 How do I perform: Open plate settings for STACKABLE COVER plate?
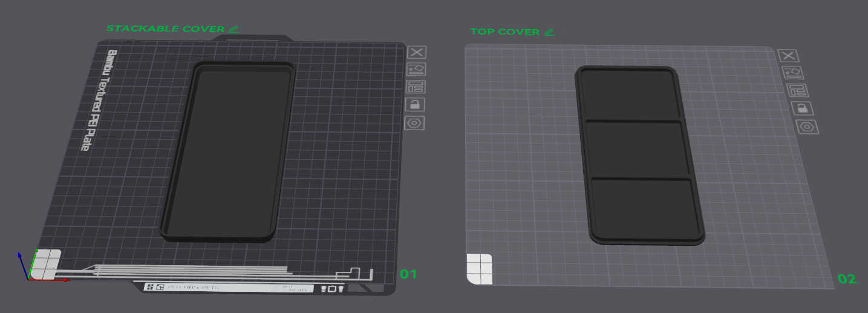(414, 122)
